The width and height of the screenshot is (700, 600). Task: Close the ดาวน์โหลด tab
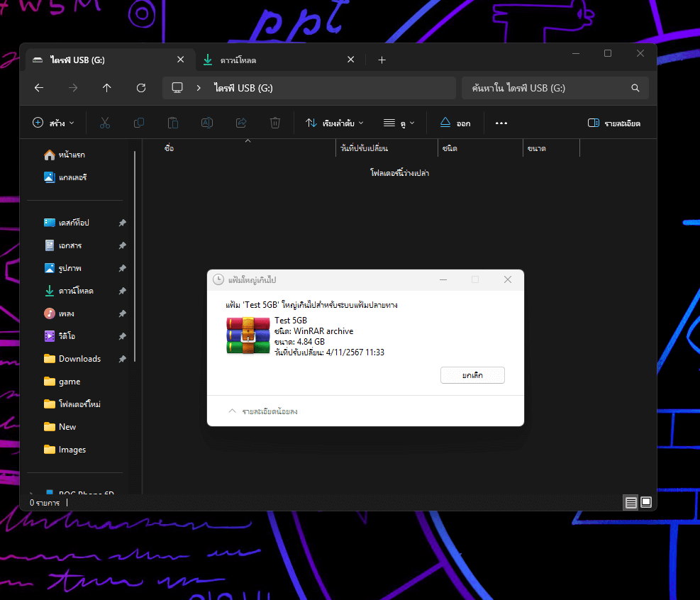tap(351, 60)
